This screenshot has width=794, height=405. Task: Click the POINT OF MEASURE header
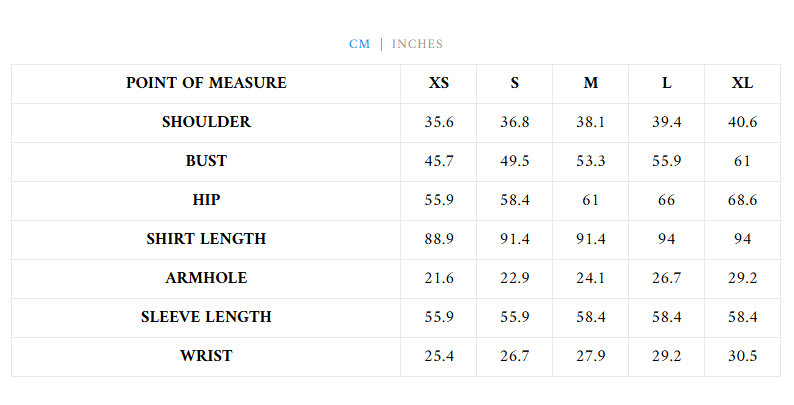[206, 83]
